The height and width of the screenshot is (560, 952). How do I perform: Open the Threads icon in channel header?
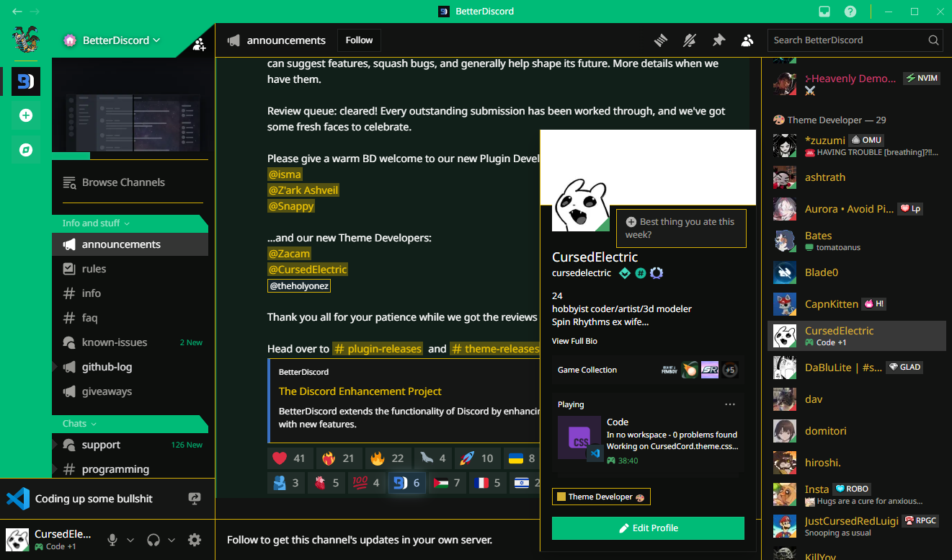[x=661, y=40]
